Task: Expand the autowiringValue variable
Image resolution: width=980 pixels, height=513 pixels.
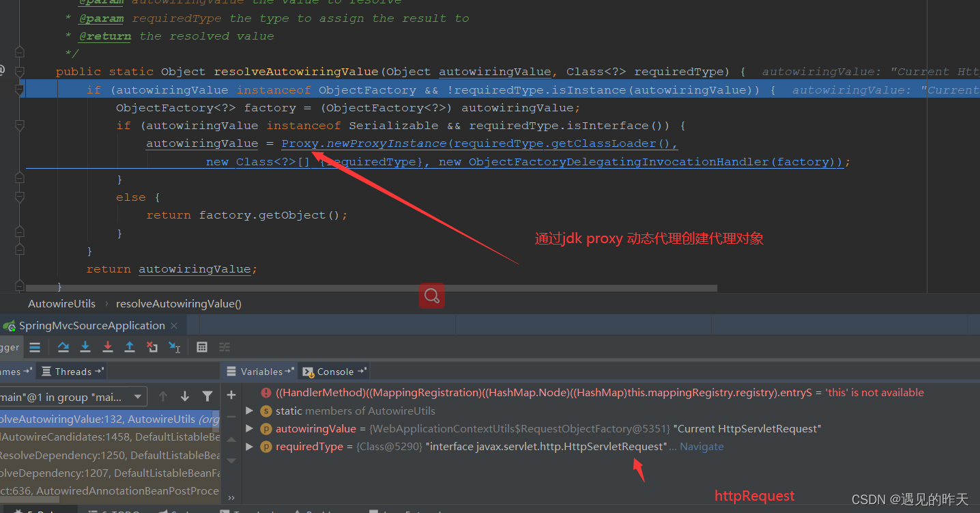Action: click(249, 429)
